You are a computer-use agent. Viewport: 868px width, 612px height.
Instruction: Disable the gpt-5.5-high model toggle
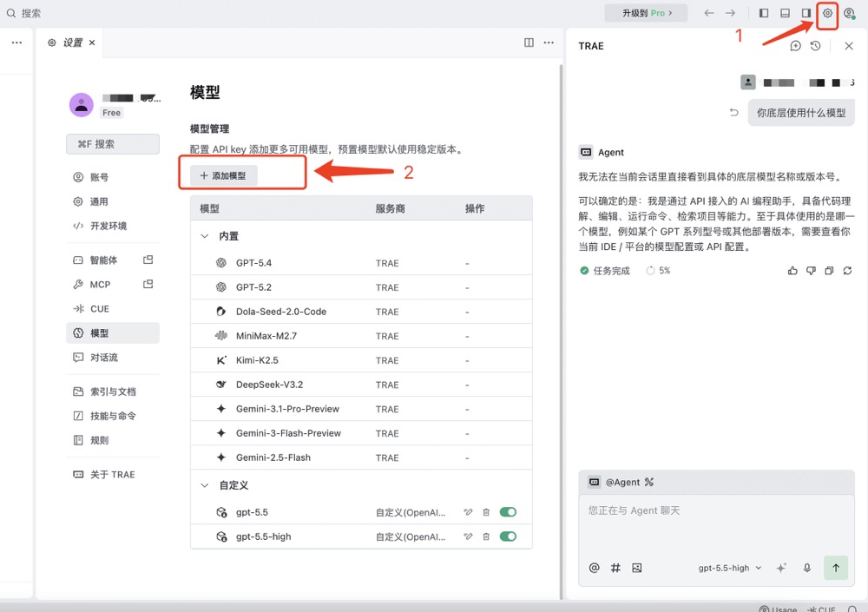pyautogui.click(x=508, y=536)
